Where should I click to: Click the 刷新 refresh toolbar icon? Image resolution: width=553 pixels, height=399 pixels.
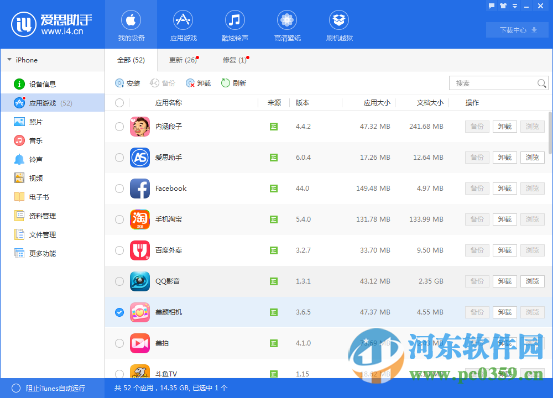click(x=225, y=83)
